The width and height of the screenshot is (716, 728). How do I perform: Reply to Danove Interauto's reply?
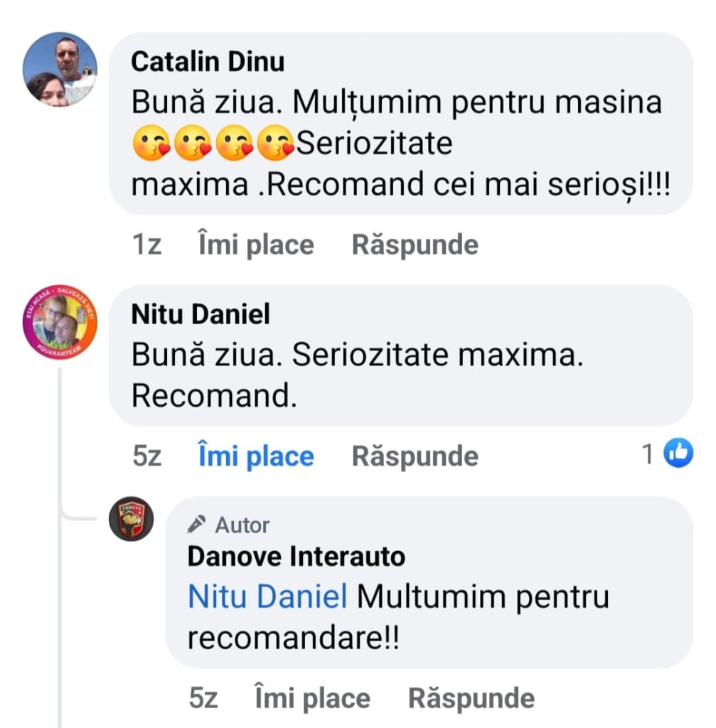(x=471, y=698)
